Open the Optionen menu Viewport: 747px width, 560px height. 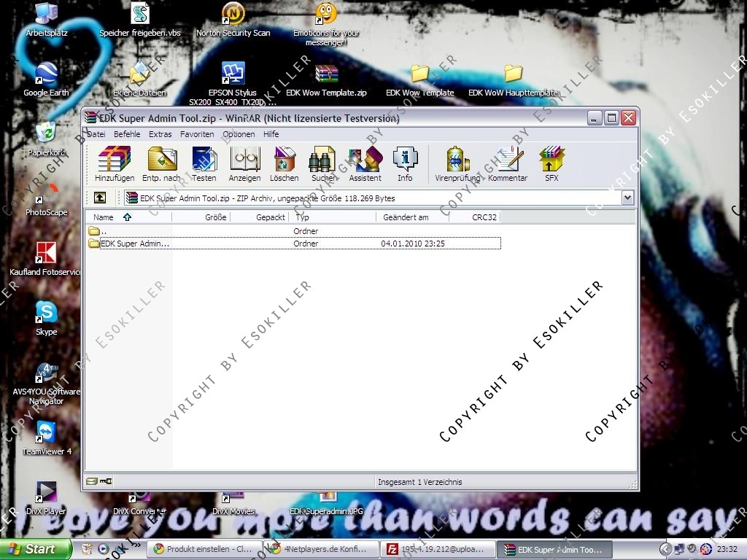239,134
